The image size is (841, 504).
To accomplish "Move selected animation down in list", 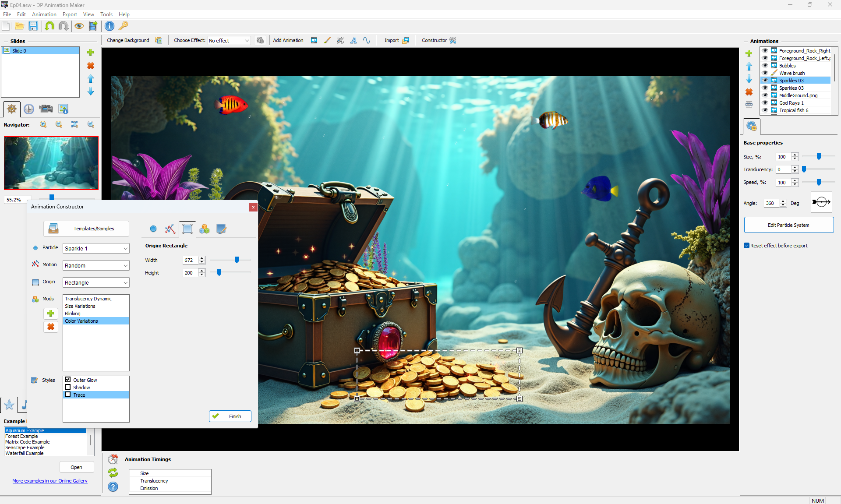I will [x=749, y=79].
